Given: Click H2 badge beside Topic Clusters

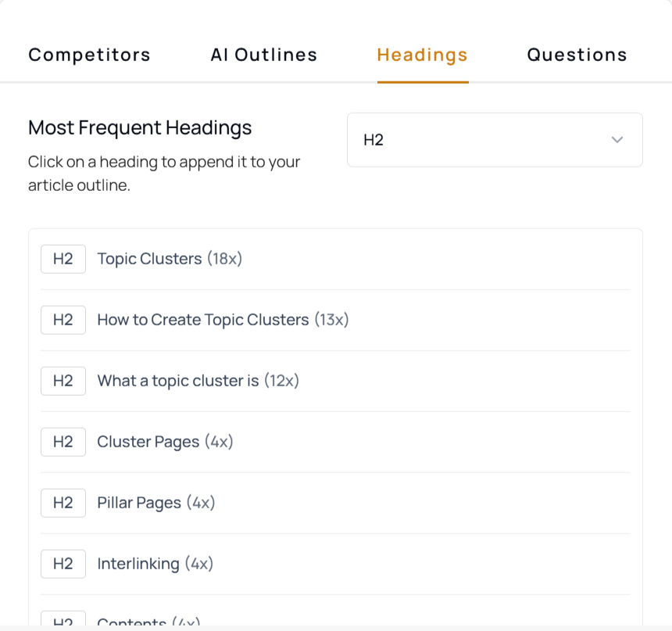Looking at the screenshot, I should pyautogui.click(x=63, y=259).
